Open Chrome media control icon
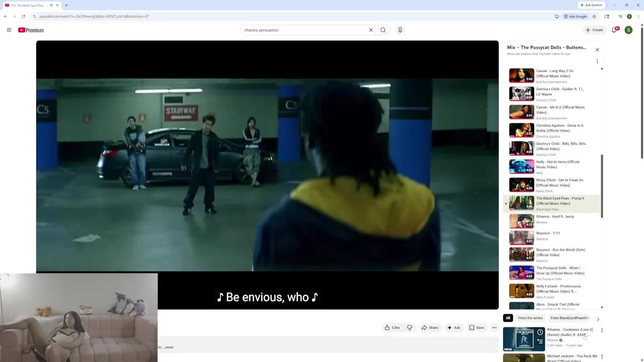Viewport: 644px width, 362px height. point(620,17)
